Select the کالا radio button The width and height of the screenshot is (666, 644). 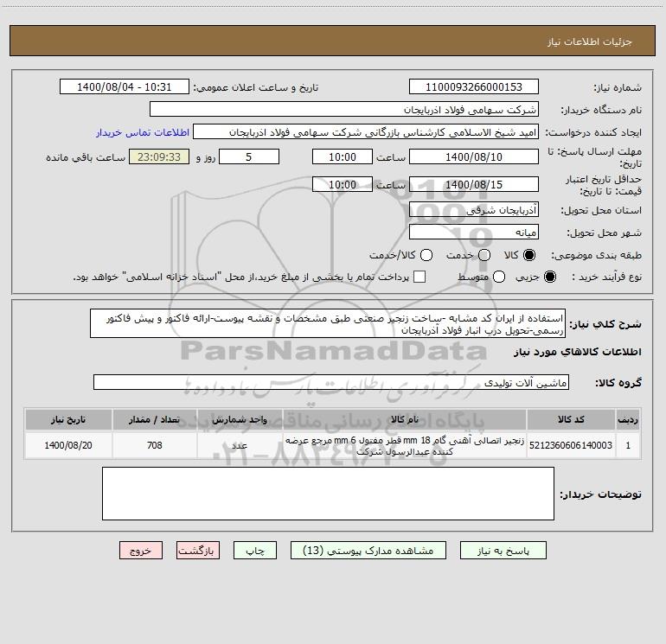coord(529,255)
